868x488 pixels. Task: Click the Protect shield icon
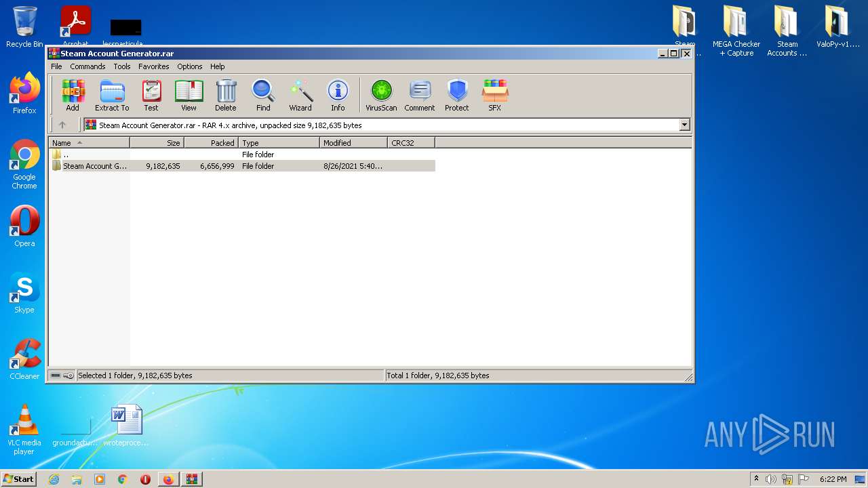(457, 96)
